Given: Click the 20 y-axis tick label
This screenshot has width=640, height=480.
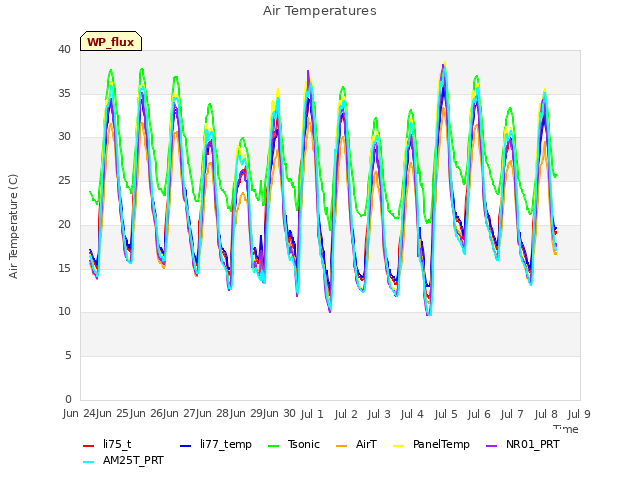Looking at the screenshot, I should point(64,224).
